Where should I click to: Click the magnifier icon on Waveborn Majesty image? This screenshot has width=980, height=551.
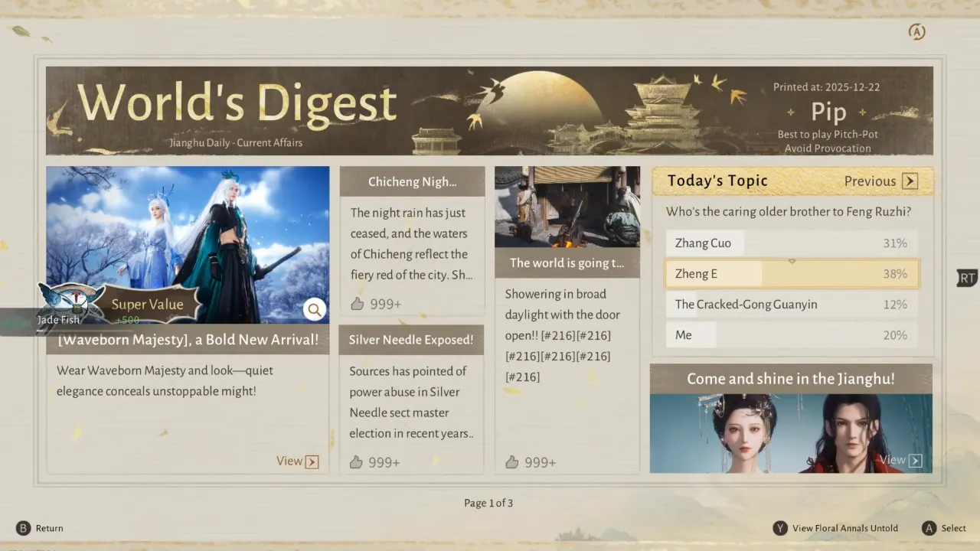[314, 309]
